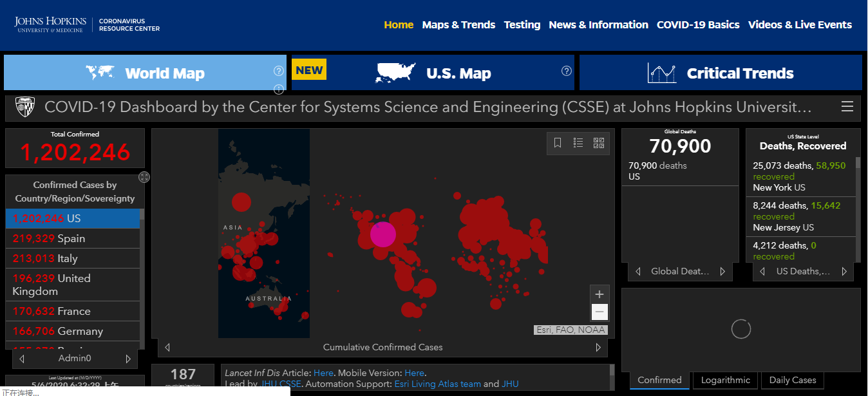Go to next page after Admin0

pos(128,359)
